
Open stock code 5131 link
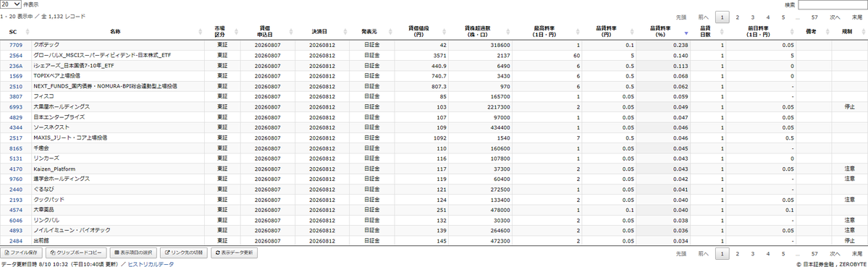coord(15,158)
